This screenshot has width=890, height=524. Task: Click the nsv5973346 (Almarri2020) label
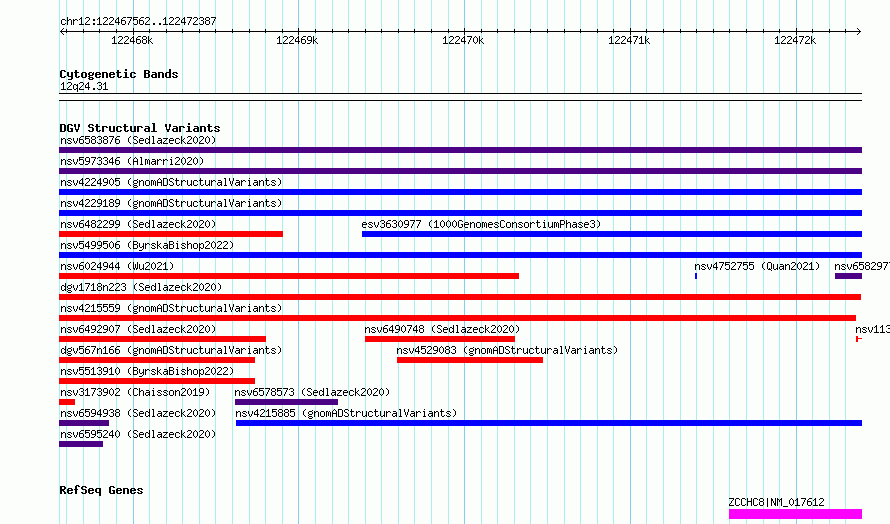[132, 161]
